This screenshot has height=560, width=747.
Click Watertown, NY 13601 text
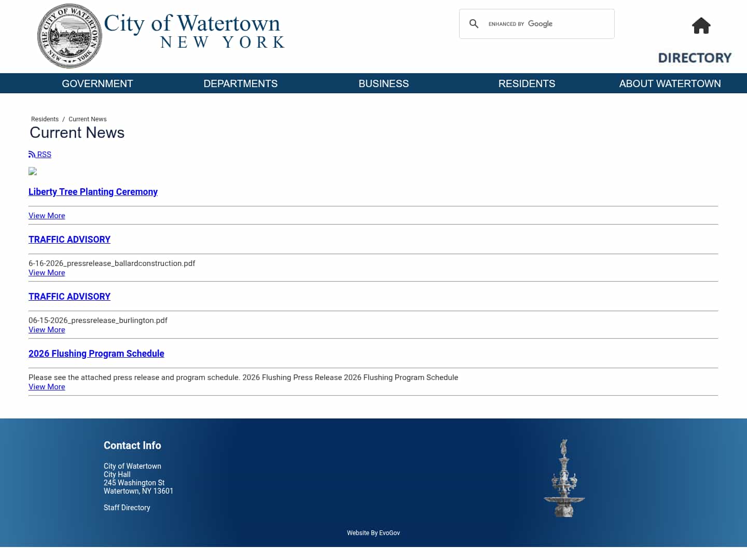139,491
